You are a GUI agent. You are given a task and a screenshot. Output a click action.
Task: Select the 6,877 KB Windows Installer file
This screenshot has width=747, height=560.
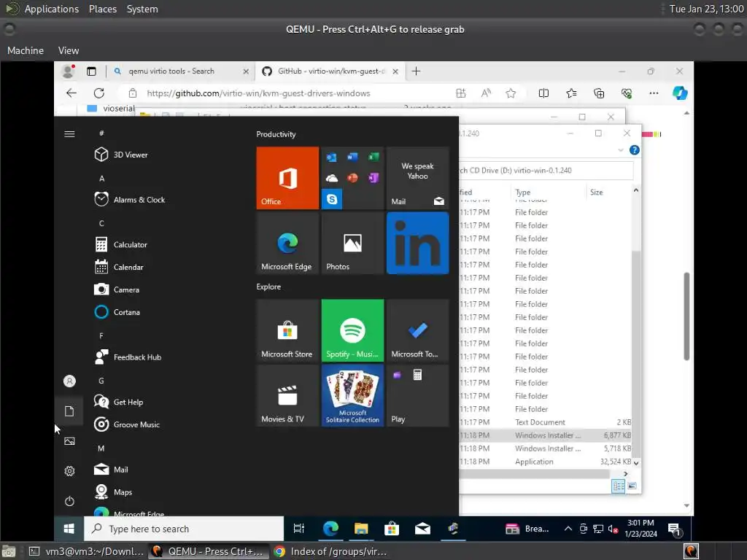click(x=546, y=435)
